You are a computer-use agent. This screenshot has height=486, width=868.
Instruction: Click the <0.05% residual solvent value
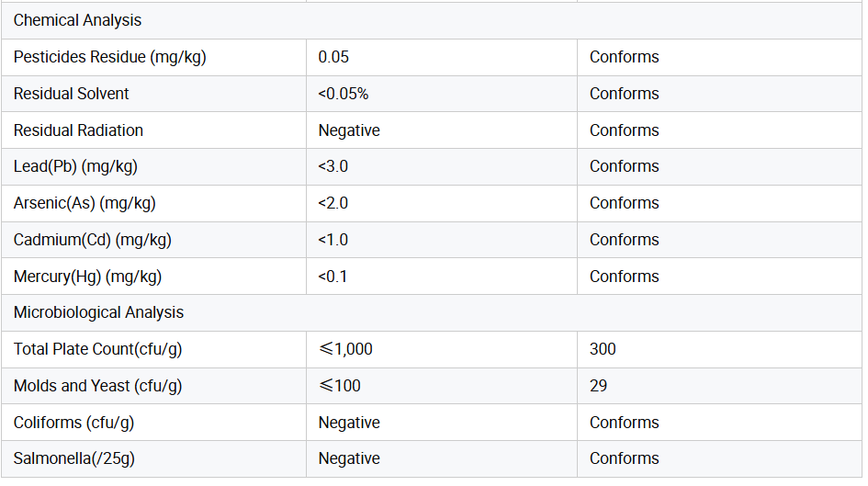coord(343,94)
